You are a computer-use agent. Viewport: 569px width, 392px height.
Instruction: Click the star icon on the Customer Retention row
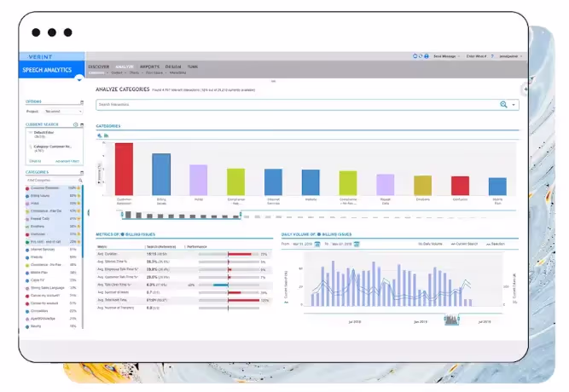point(78,188)
